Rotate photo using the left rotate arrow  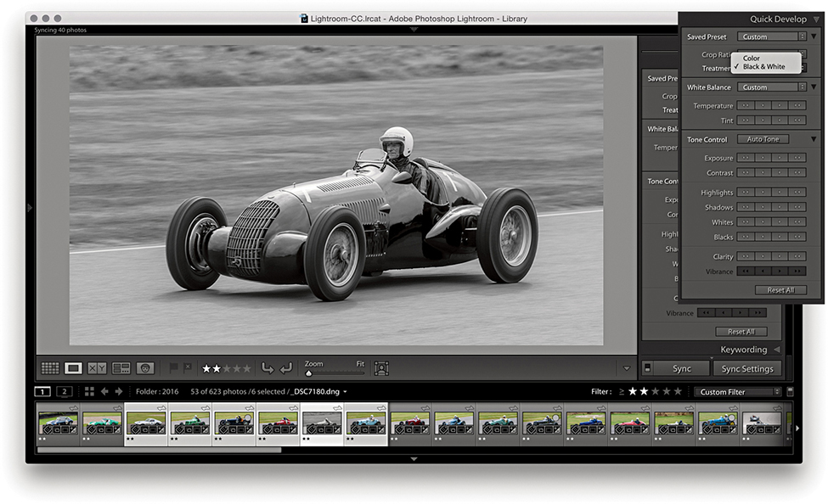click(x=268, y=368)
